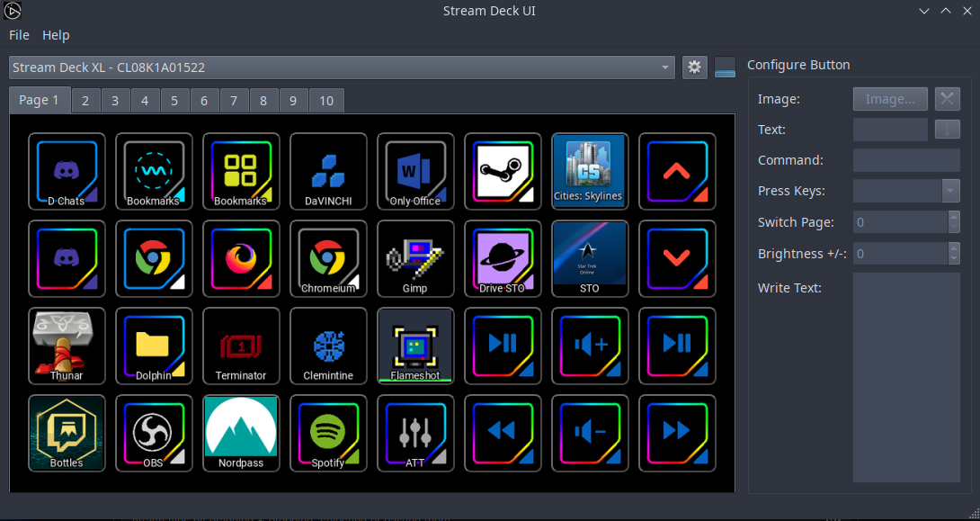
Task: Click the Image... button
Action: [889, 98]
